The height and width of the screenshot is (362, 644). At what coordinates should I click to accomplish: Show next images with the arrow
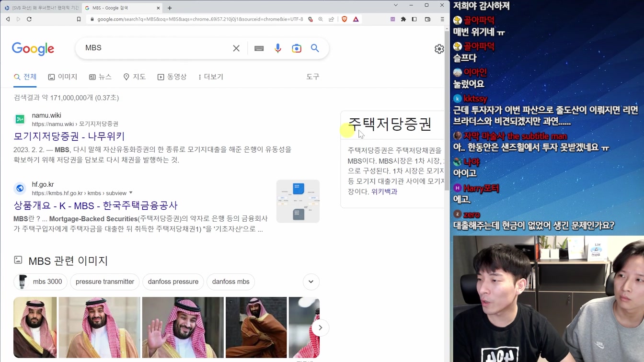(x=320, y=328)
